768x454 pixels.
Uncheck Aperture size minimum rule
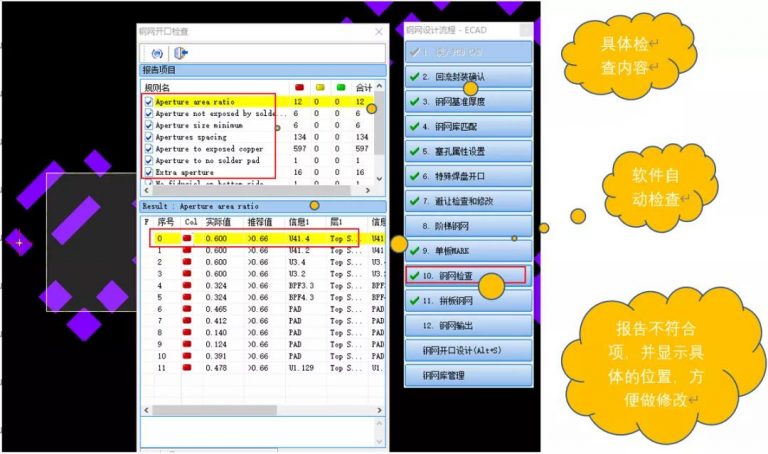coord(148,125)
